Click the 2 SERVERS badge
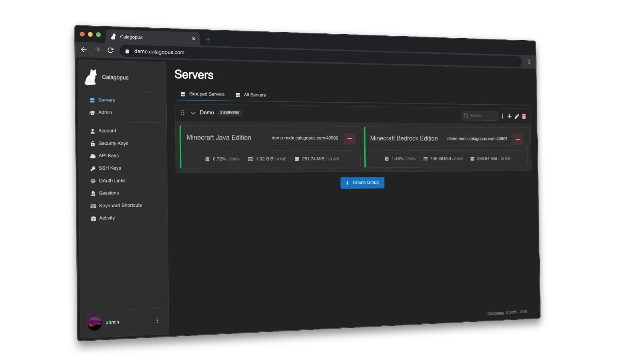Image resolution: width=644 pixels, height=362 pixels. [x=230, y=113]
